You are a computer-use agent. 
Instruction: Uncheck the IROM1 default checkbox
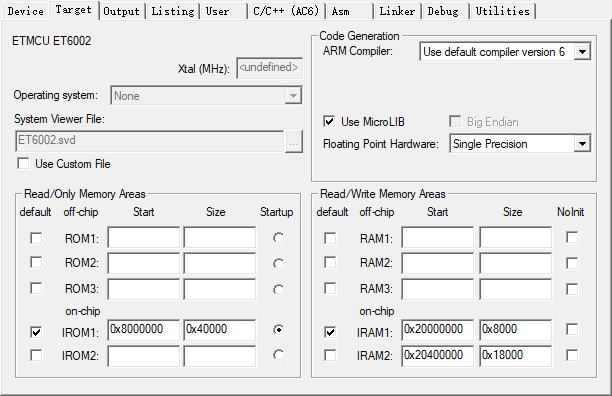36,332
